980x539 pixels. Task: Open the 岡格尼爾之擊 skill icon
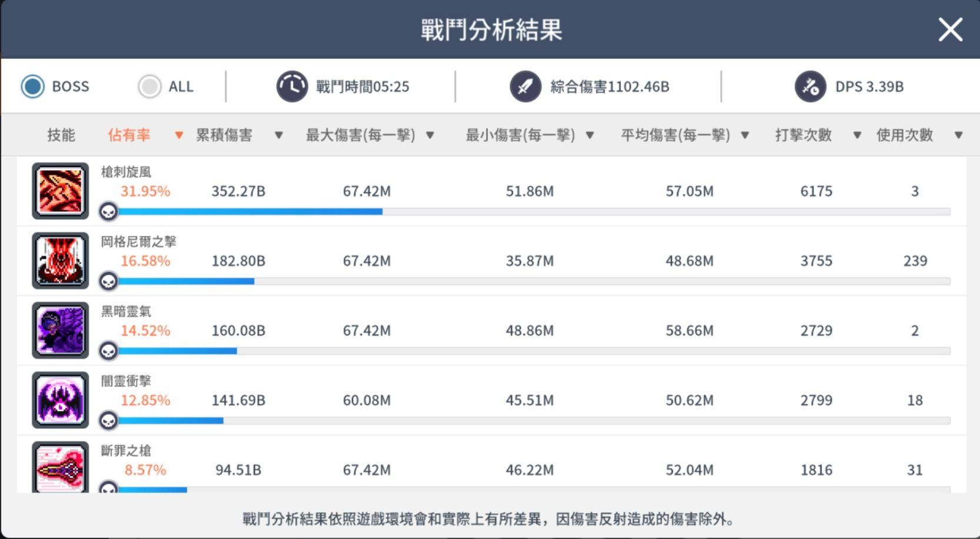coord(60,260)
